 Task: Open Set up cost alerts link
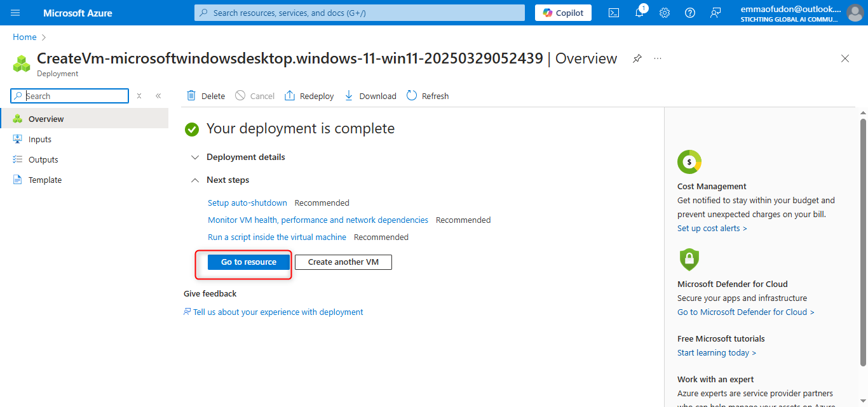coord(712,228)
